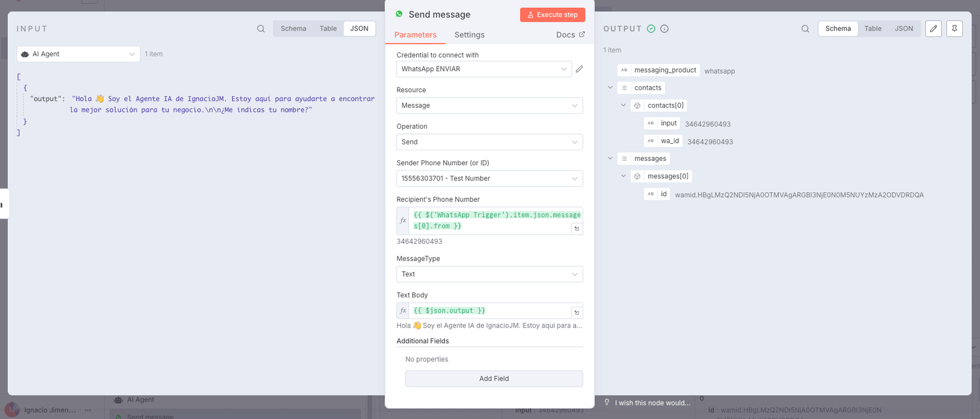Open expression editor for Recipient's Phone Number
The width and height of the screenshot is (980, 419).
coord(577,229)
